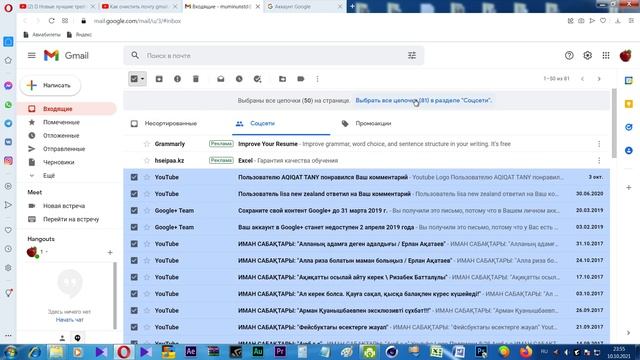Mark selected emails as read

click(x=221, y=79)
